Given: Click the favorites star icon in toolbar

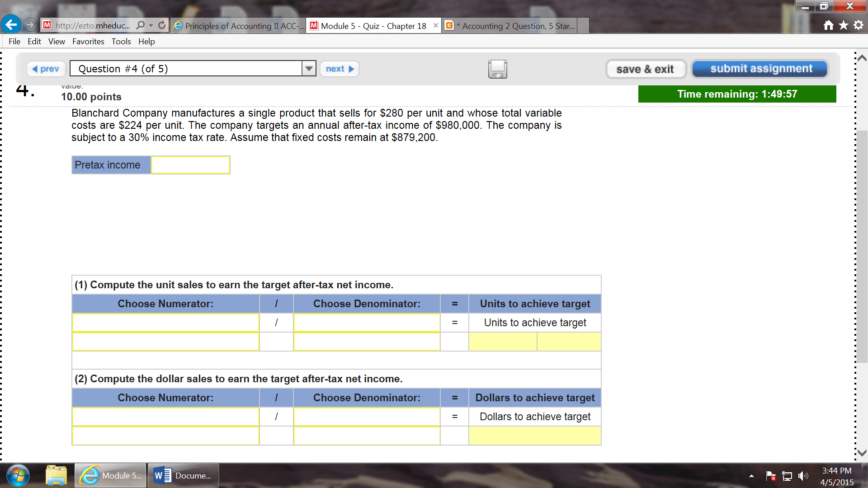Looking at the screenshot, I should pyautogui.click(x=845, y=26).
